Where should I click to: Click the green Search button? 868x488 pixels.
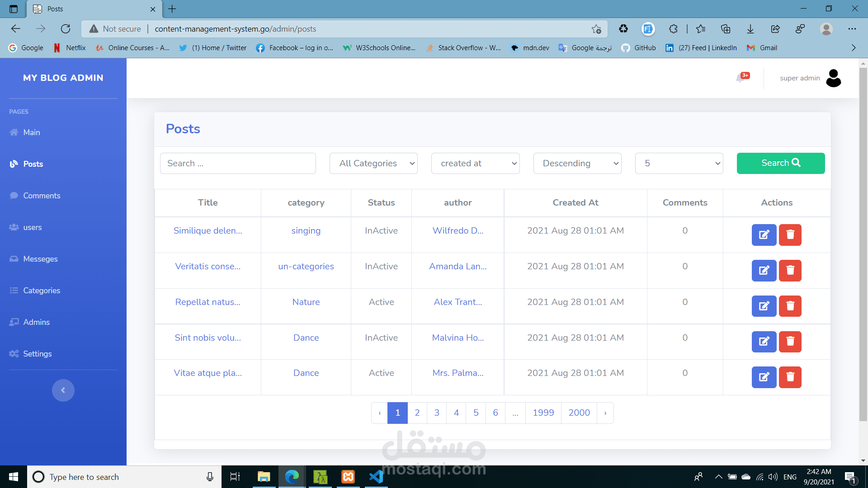(x=780, y=163)
